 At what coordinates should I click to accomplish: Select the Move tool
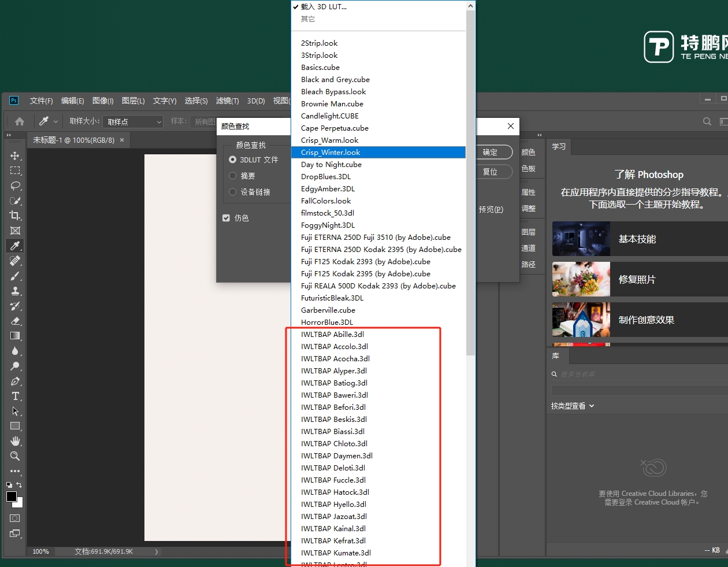pyautogui.click(x=15, y=156)
